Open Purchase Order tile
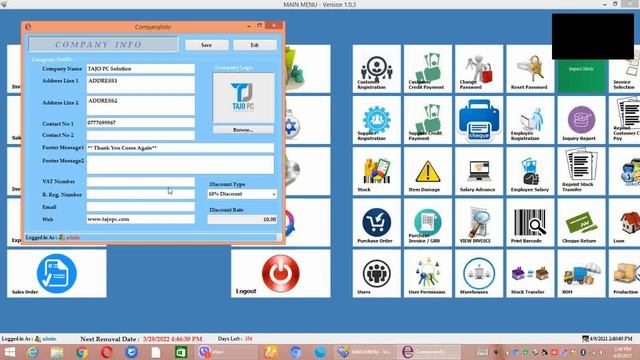The width and height of the screenshot is (640, 360). point(376,222)
